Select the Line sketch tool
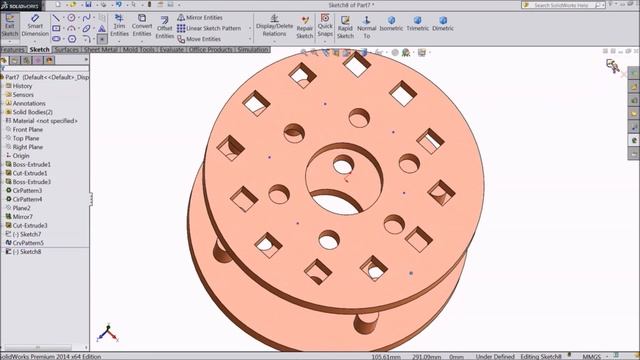Screen dimensions: 640x360 [56, 18]
